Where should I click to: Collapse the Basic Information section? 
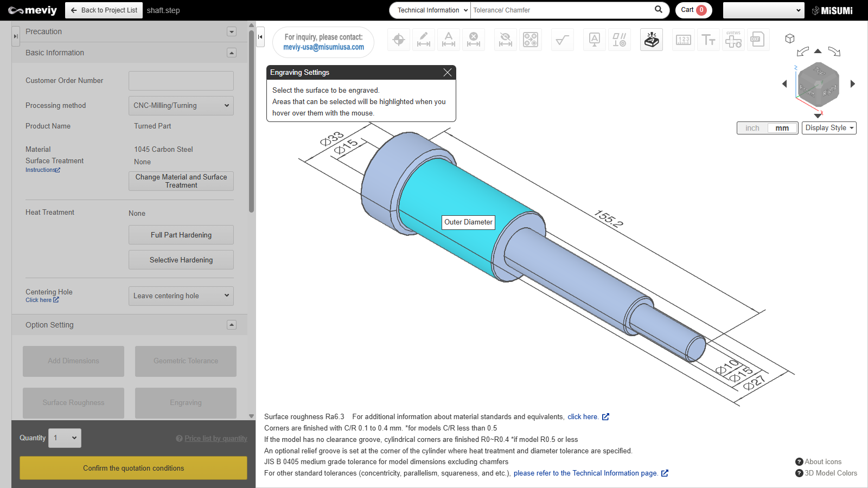pyautogui.click(x=232, y=53)
